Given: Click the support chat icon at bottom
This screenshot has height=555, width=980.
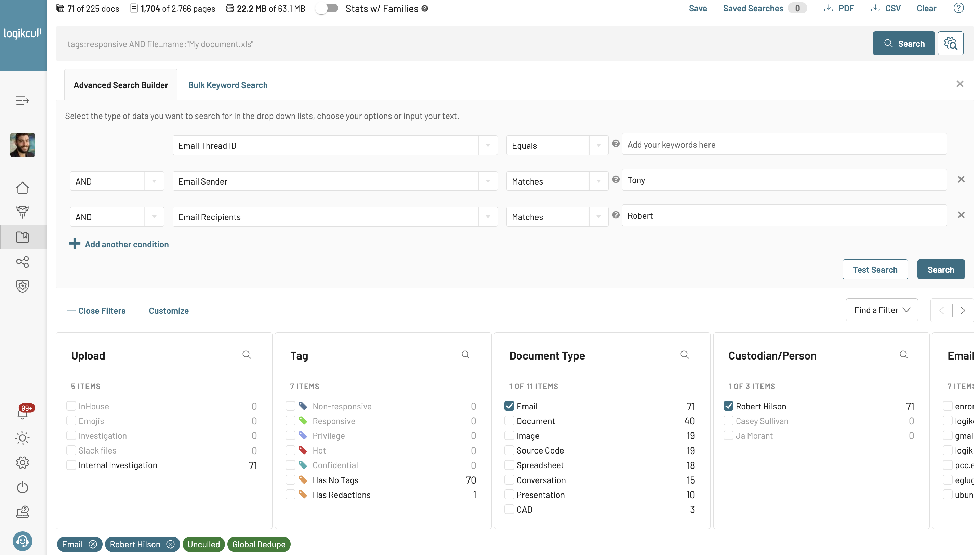Looking at the screenshot, I should point(23,541).
